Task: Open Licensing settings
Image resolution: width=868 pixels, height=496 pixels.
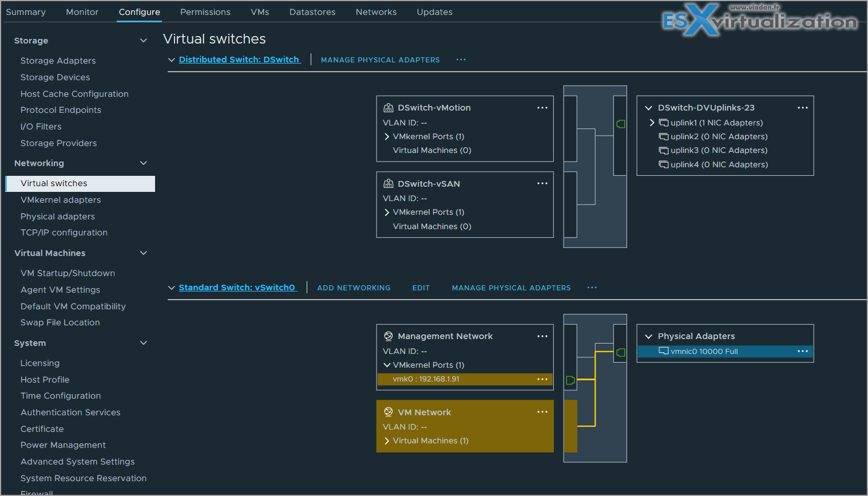Action: click(40, 363)
